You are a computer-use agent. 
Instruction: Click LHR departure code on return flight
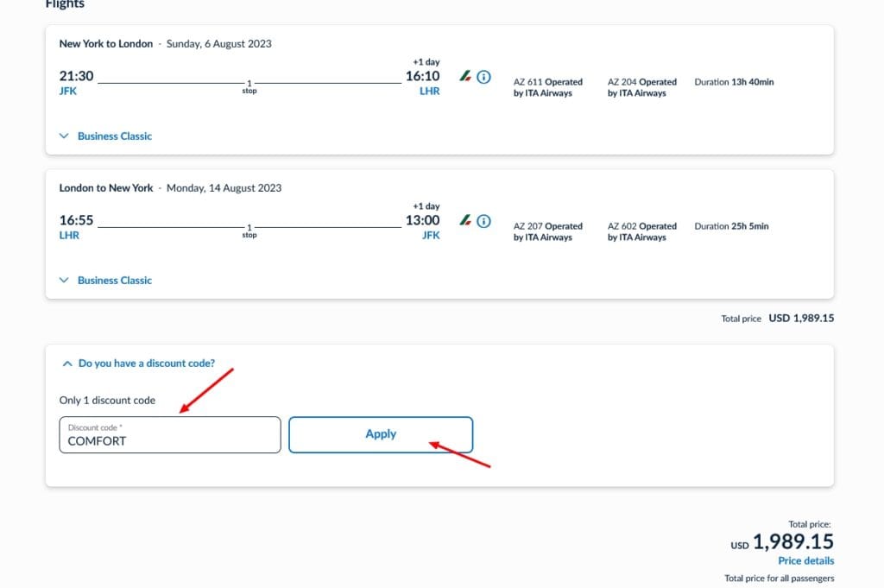click(x=69, y=235)
